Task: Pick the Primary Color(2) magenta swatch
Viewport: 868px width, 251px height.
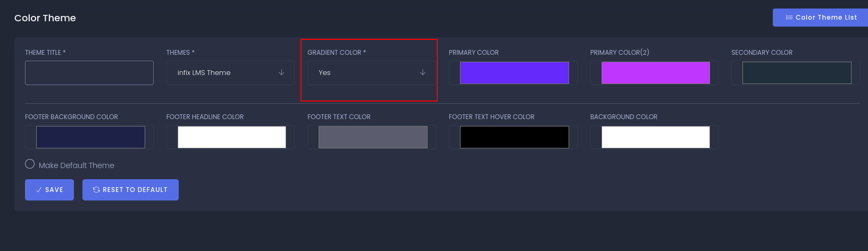Action: [x=655, y=73]
